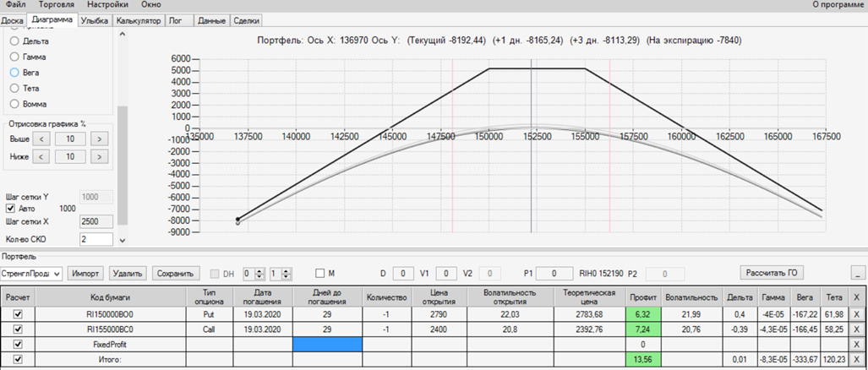Click the left panel scroll up arrow
Image resolution: width=868 pixels, height=370 pixels.
tap(123, 35)
